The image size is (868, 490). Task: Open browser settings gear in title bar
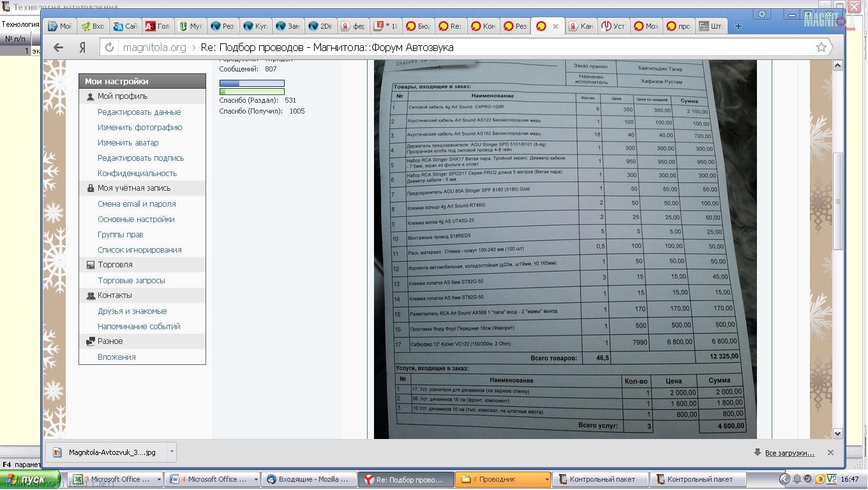click(x=761, y=14)
